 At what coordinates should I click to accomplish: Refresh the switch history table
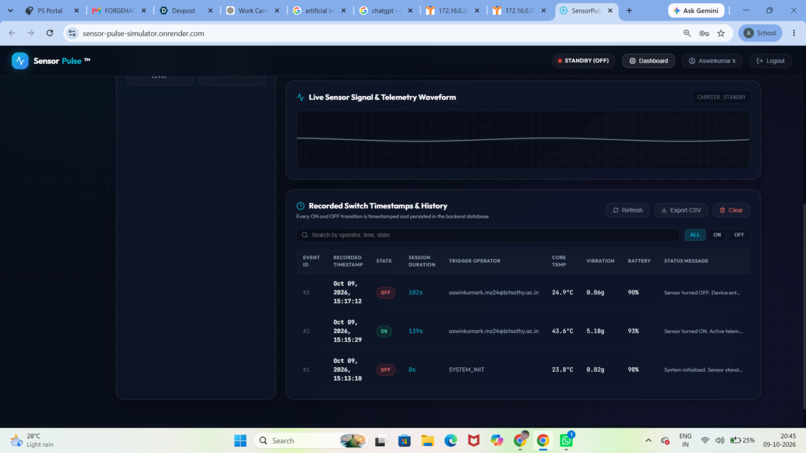627,210
